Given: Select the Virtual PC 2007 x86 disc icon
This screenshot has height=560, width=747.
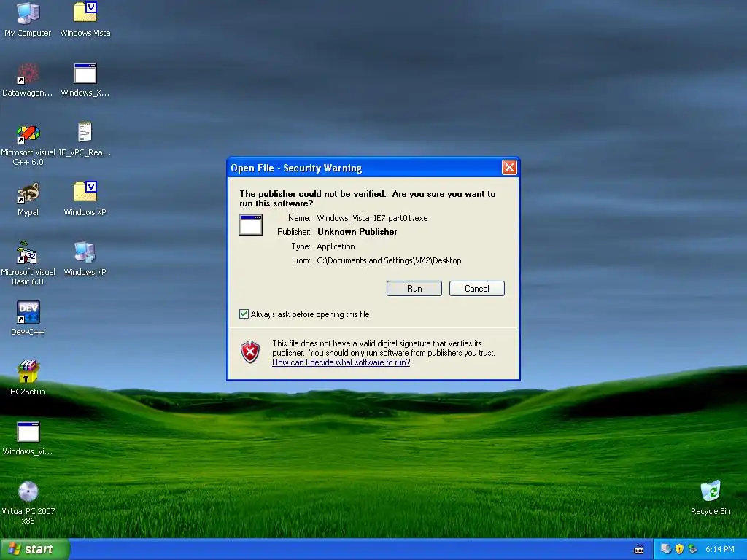Looking at the screenshot, I should [x=28, y=492].
